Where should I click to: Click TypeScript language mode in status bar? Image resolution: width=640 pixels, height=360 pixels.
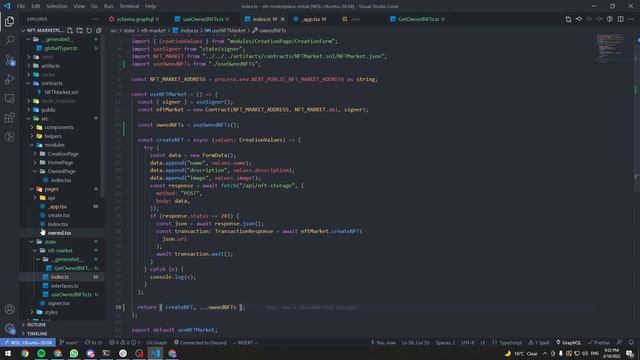tap(507, 342)
